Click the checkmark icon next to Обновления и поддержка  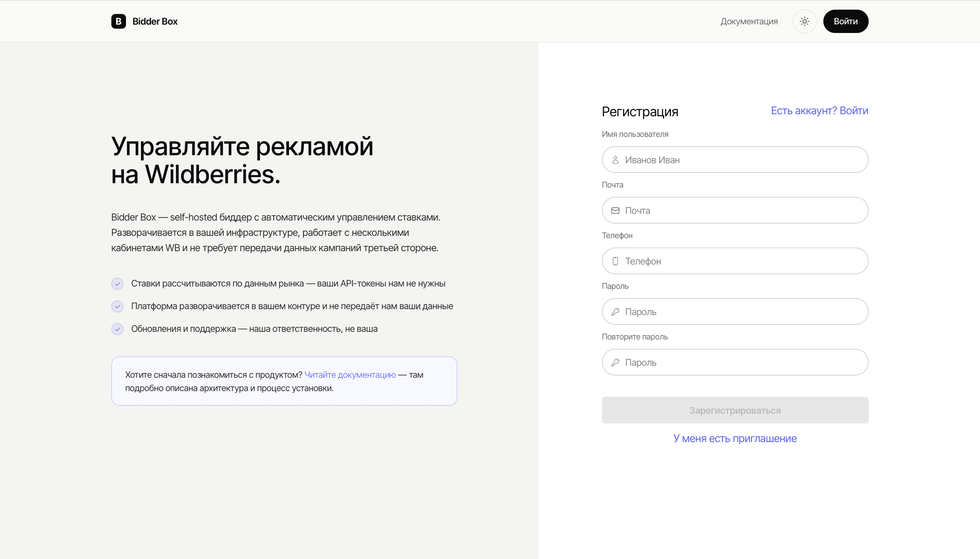pyautogui.click(x=117, y=329)
